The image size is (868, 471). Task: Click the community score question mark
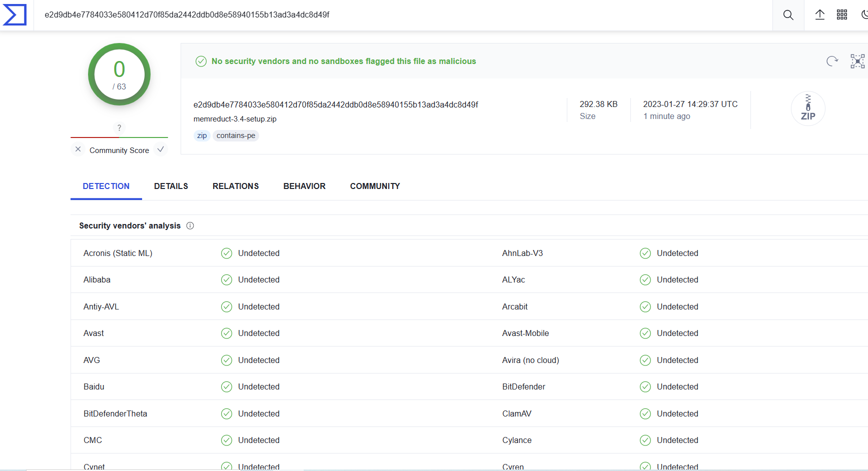tap(119, 128)
